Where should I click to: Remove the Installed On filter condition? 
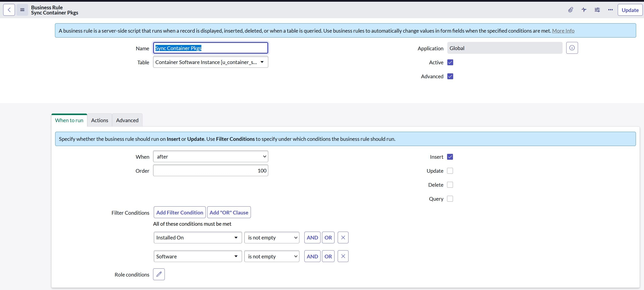[x=343, y=237]
